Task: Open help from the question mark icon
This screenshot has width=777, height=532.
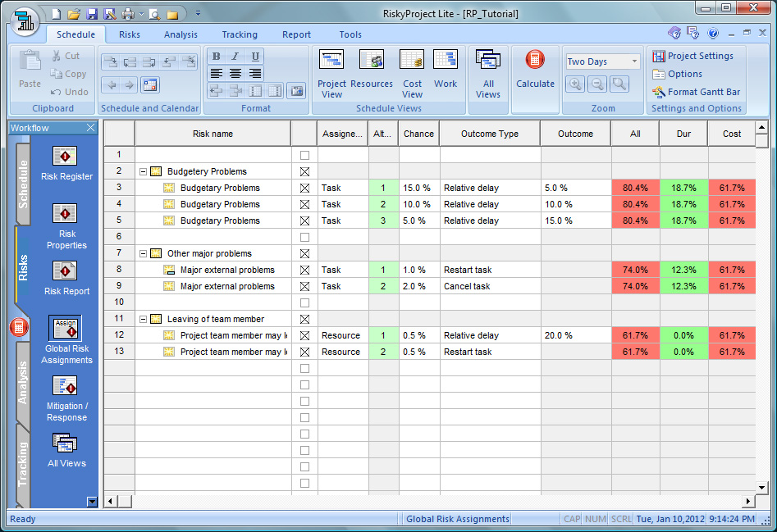Action: (x=712, y=33)
